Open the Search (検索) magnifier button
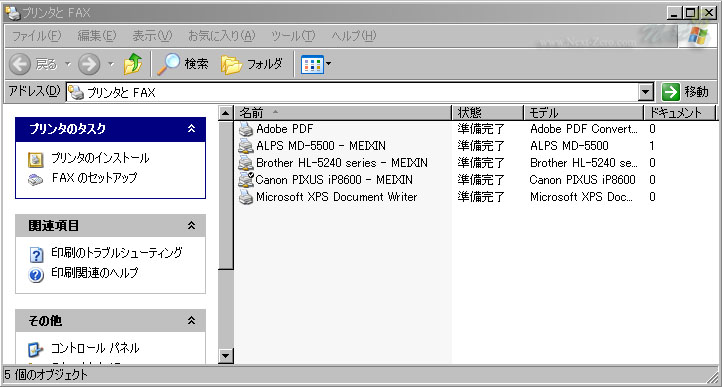 click(183, 64)
